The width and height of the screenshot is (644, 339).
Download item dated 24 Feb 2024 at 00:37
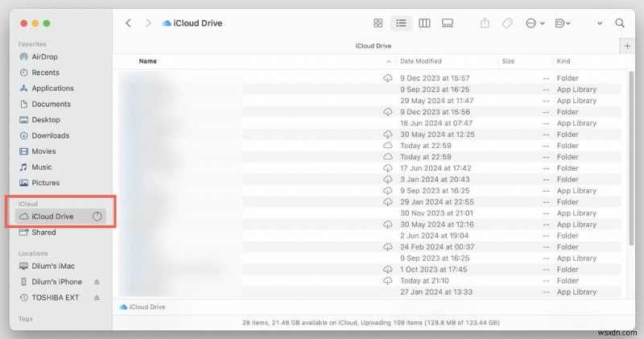coord(388,247)
